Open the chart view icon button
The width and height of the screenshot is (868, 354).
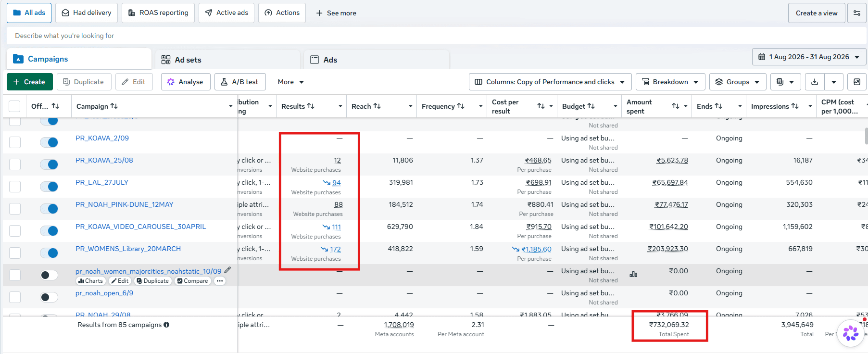pyautogui.click(x=857, y=82)
